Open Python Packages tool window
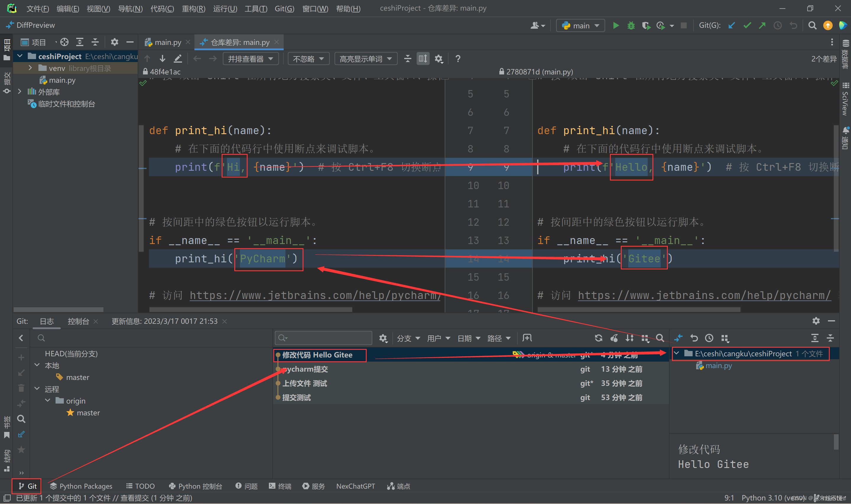This screenshot has height=504, width=851. click(81, 486)
